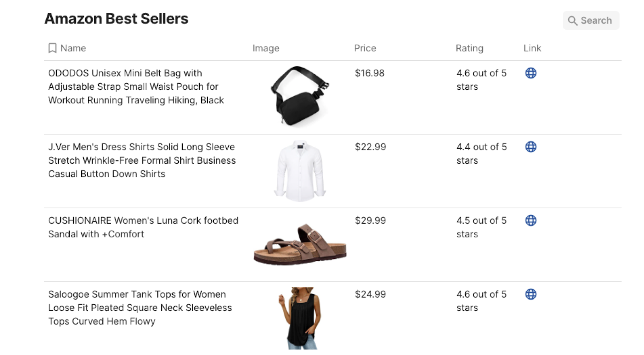Open the black tank top thumbnail

(300, 318)
